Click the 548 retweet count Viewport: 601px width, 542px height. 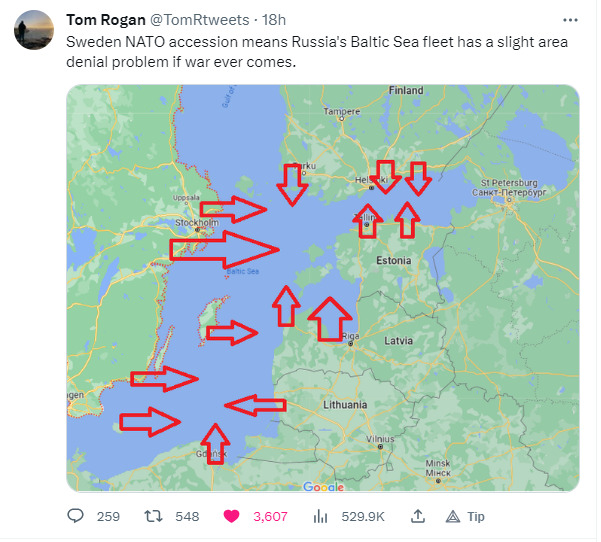[x=187, y=519]
